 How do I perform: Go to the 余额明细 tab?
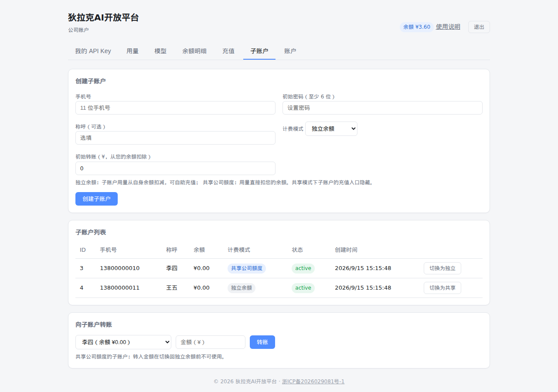194,51
